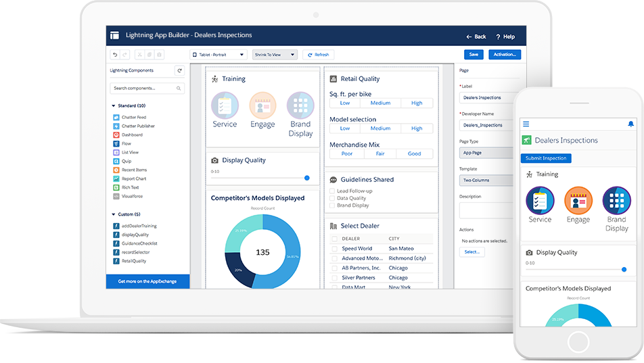This screenshot has width=644, height=363.
Task: Collapse the Standard (10) components section
Action: point(114,106)
